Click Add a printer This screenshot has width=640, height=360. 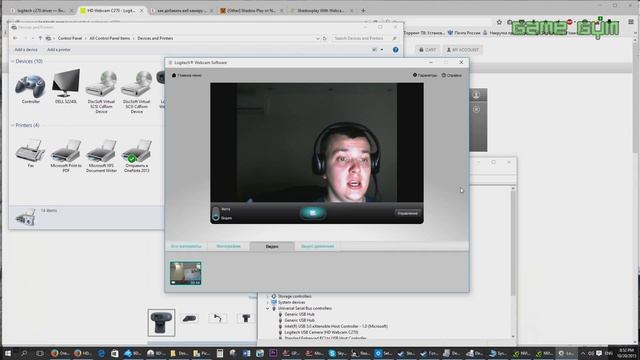coord(59,50)
